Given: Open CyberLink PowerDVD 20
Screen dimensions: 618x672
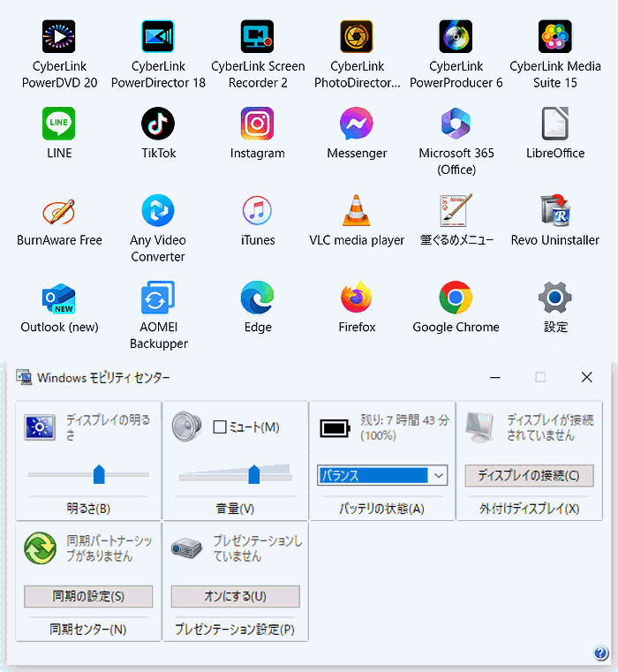Looking at the screenshot, I should pyautogui.click(x=59, y=37).
